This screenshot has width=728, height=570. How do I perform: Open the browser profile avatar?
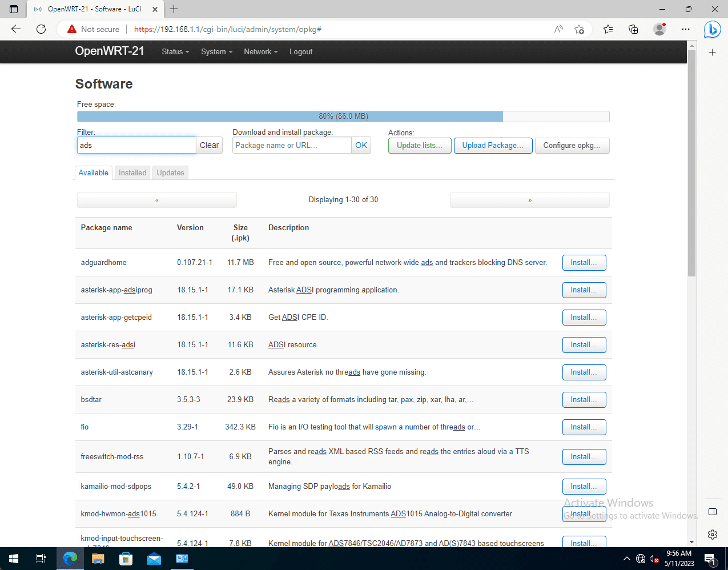[x=659, y=29]
